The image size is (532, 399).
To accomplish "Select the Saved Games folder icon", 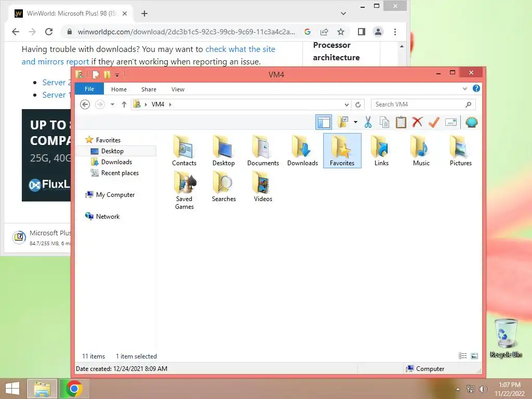I will pyautogui.click(x=184, y=190).
